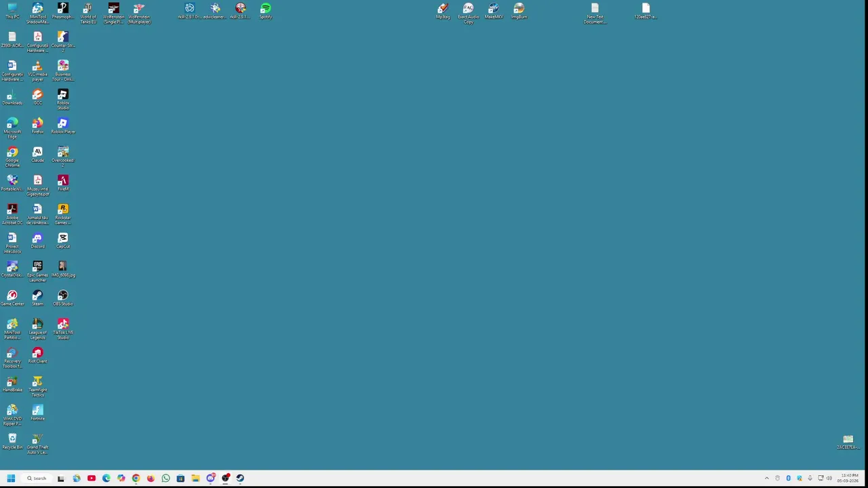Switch to Steam in the taskbar
The height and width of the screenshot is (488, 868).
click(240, 479)
